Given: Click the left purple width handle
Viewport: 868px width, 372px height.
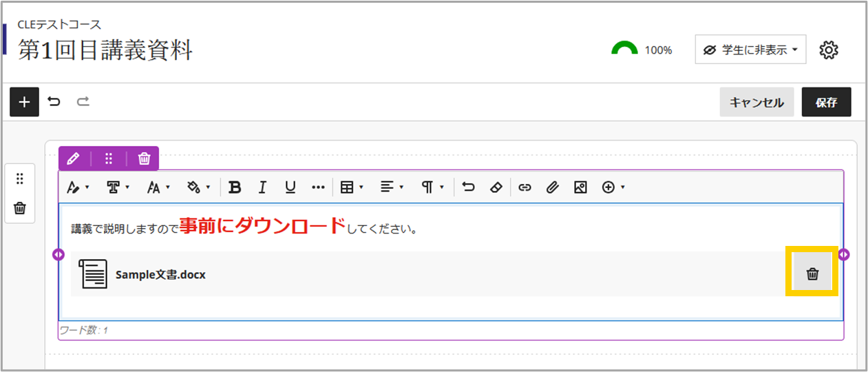Looking at the screenshot, I should coord(59,255).
